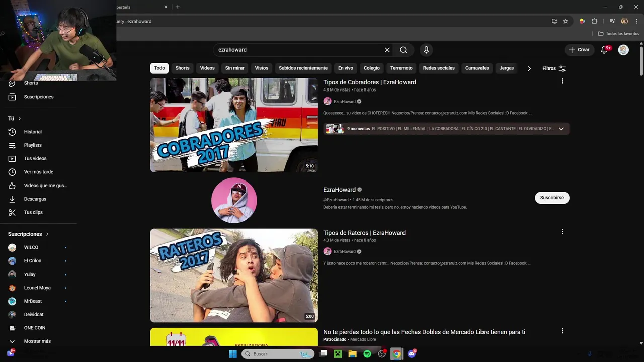The image size is (644, 362).
Task: Click the magnifying glass search button
Action: (x=404, y=50)
